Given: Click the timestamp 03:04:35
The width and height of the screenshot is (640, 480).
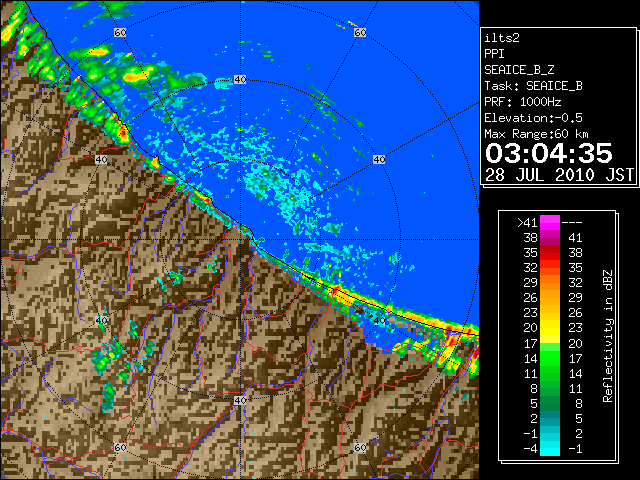Looking at the screenshot, I should click(x=549, y=153).
